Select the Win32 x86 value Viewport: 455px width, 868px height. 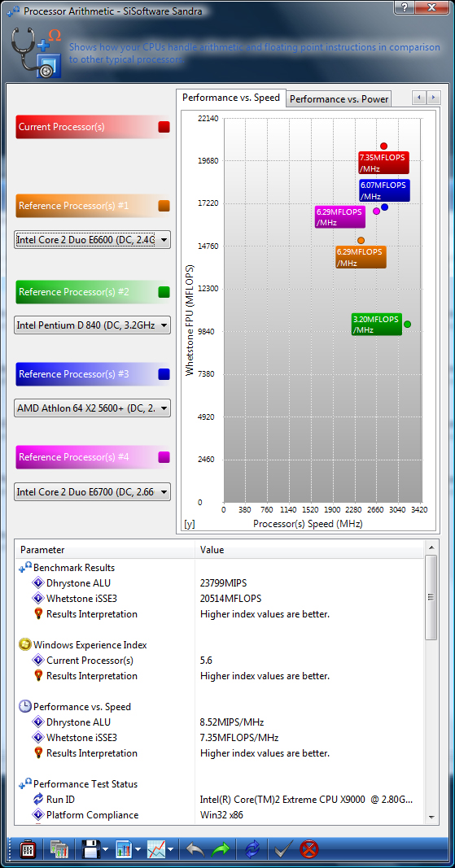pos(221,815)
